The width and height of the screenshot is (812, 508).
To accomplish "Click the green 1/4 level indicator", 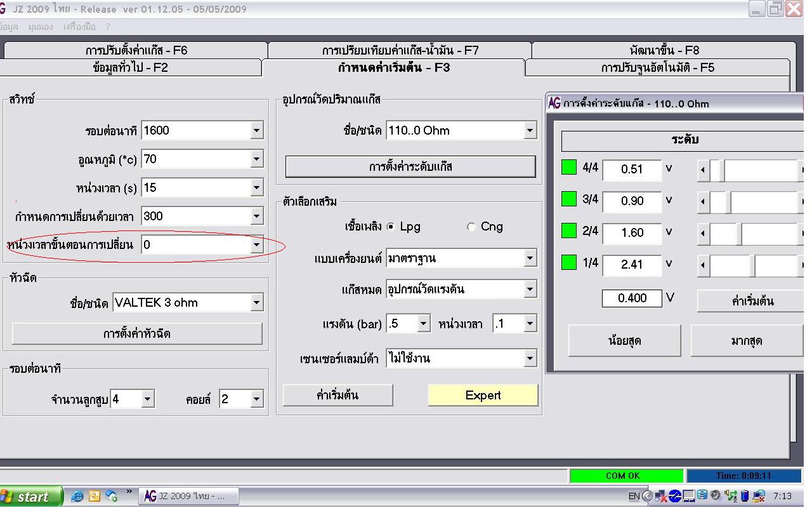I will [569, 263].
